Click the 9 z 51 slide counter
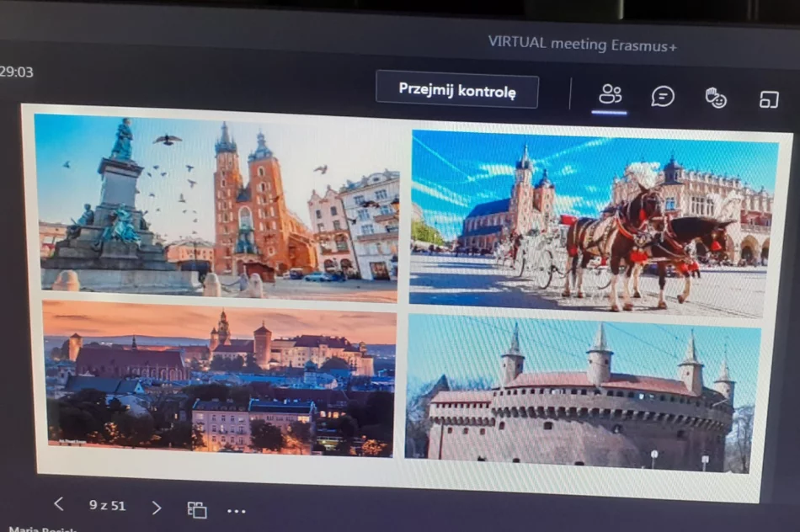The image size is (800, 532). pos(106,506)
